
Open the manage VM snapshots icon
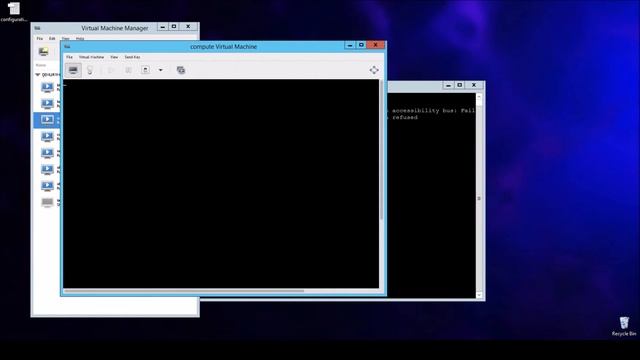tap(181, 70)
